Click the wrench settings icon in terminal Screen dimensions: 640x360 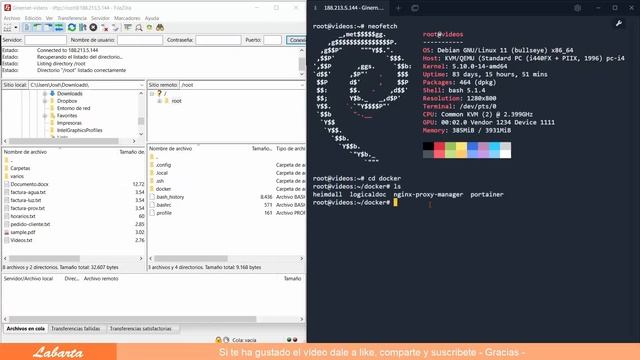(619, 24)
